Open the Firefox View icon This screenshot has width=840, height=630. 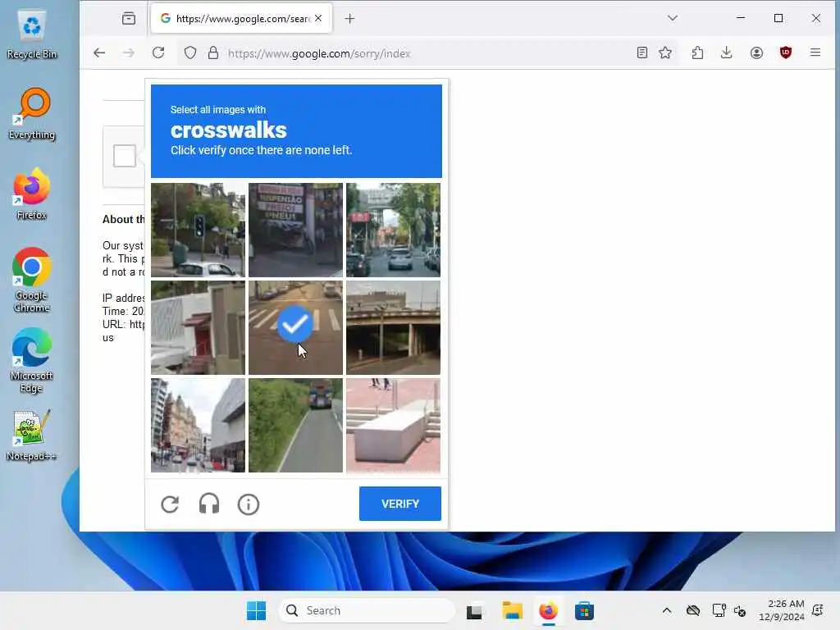click(129, 19)
